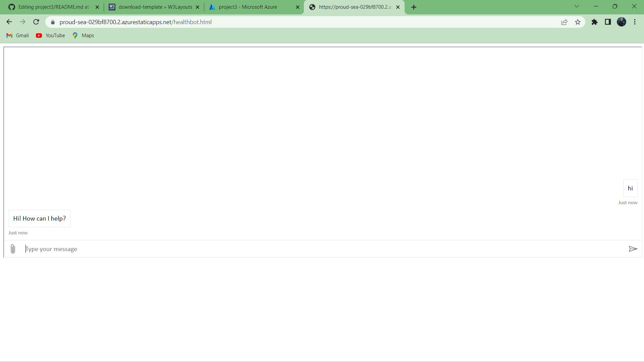Switch to project3 - Microsoft Azure tab
This screenshot has width=644, height=362.
[x=248, y=7]
